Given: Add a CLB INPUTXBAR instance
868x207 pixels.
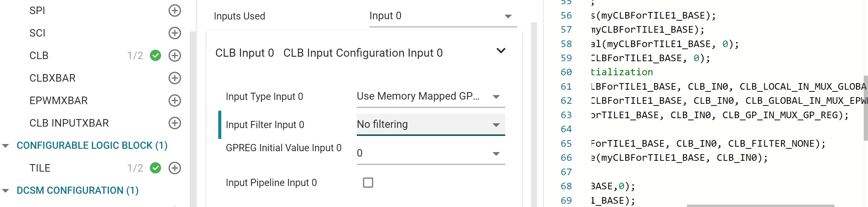Looking at the screenshot, I should click(174, 123).
